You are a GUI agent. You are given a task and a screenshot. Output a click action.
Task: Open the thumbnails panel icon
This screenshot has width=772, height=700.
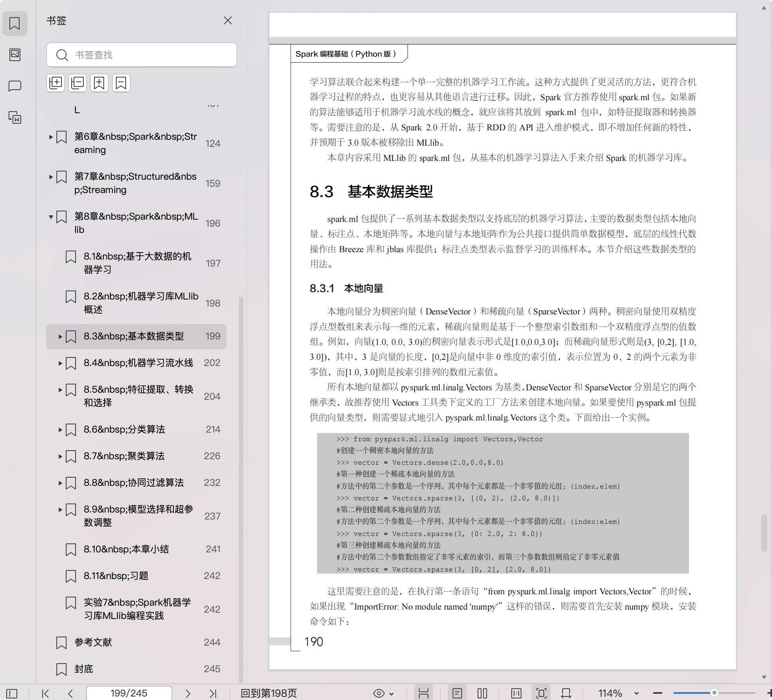point(15,54)
